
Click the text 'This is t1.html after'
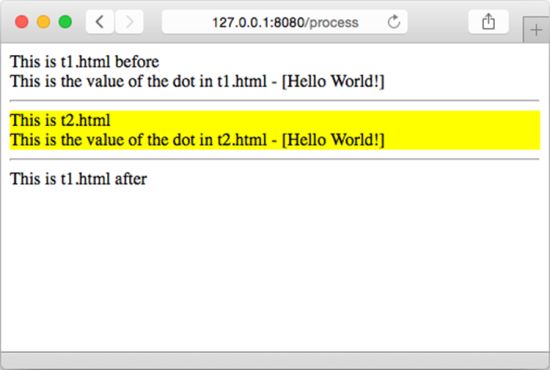78,179
